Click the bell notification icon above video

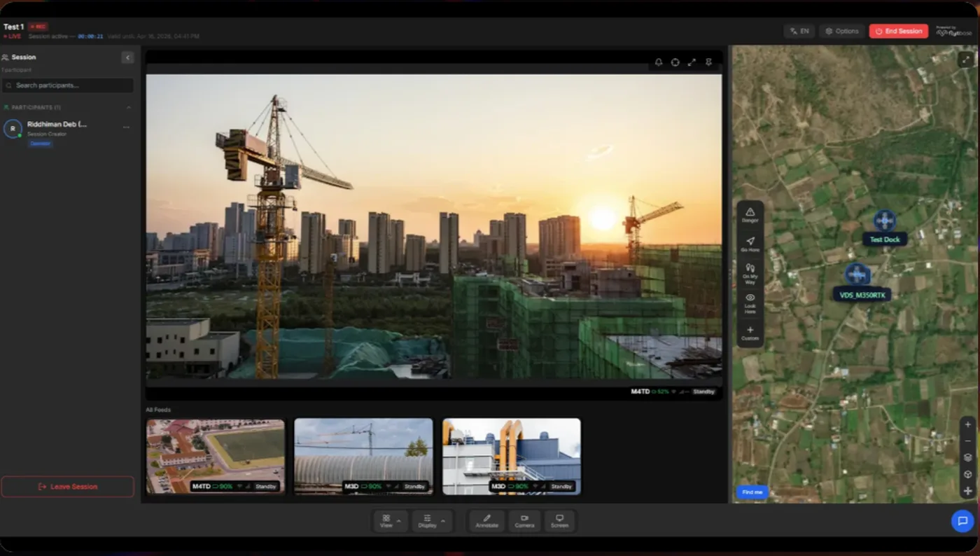(x=659, y=62)
